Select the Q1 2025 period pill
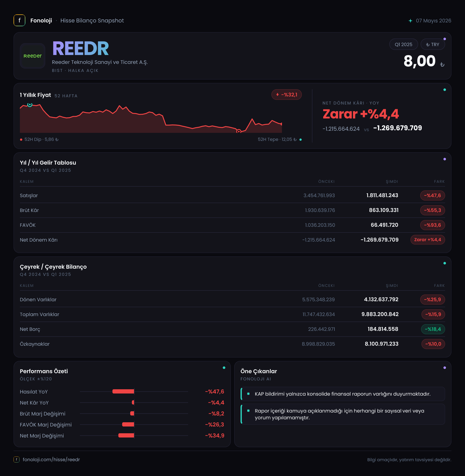The width and height of the screenshot is (465, 476). pos(403,44)
